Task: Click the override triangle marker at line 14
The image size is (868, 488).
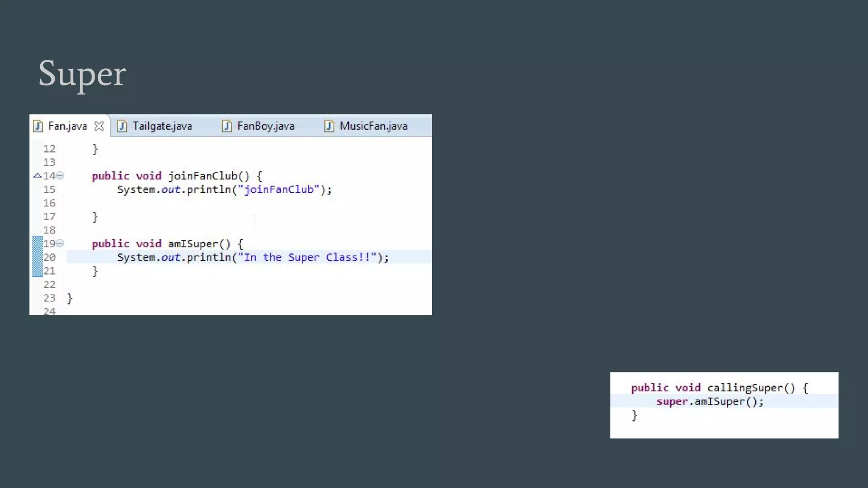Action: (37, 175)
